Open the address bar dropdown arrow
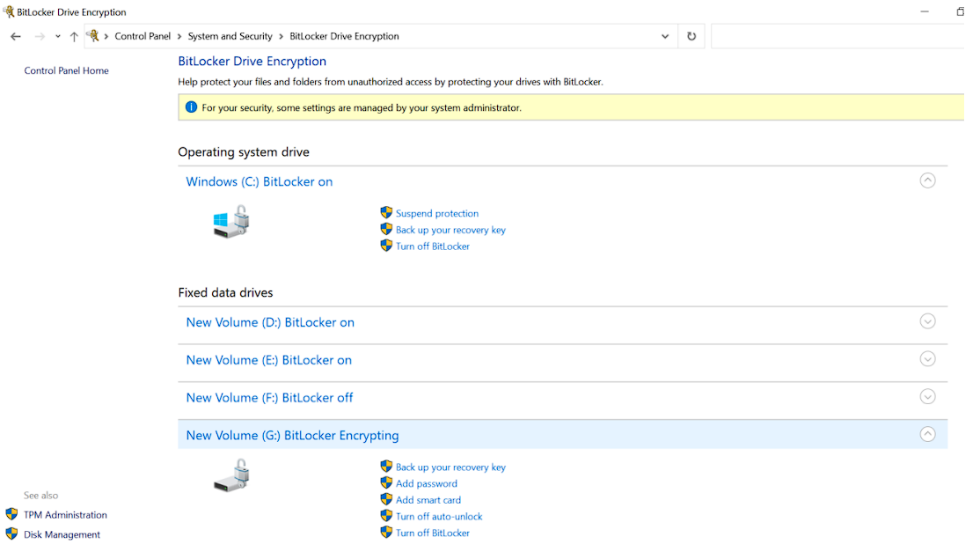Viewport: 980px width, 552px height. pos(665,36)
